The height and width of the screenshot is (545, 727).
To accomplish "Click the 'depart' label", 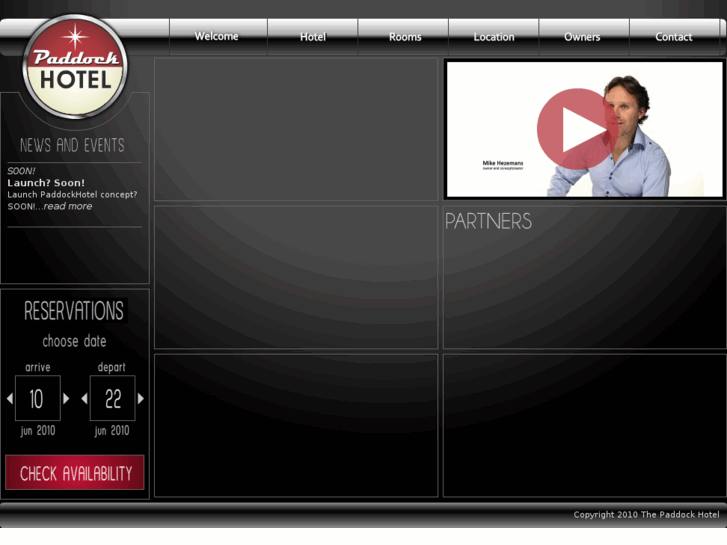I will (112, 367).
